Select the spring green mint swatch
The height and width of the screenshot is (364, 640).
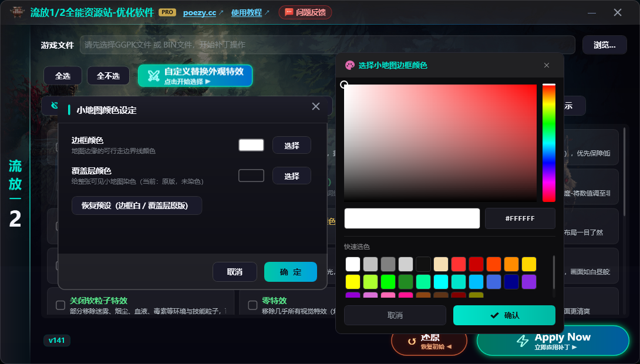pos(423,282)
